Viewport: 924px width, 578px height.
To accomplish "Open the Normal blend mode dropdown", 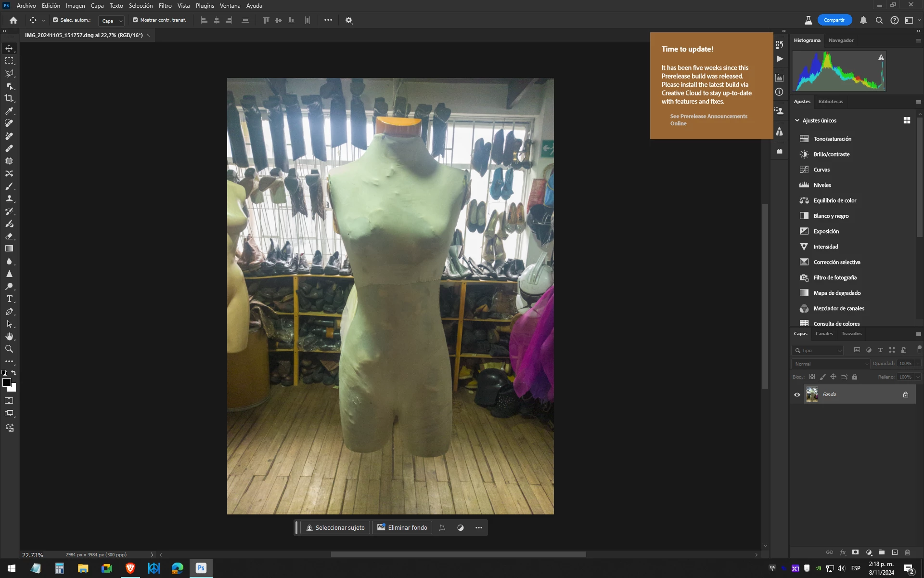I will tap(831, 364).
